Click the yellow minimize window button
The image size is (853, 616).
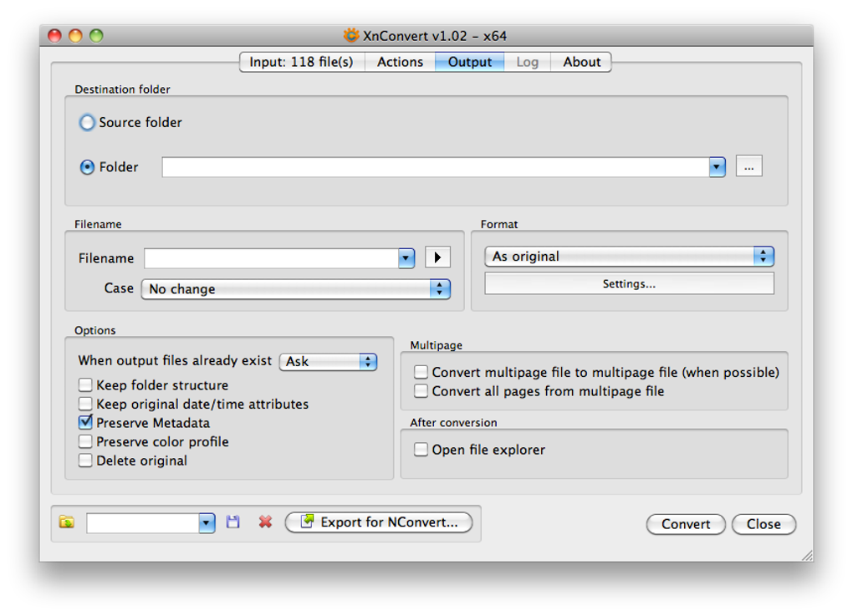[75, 36]
